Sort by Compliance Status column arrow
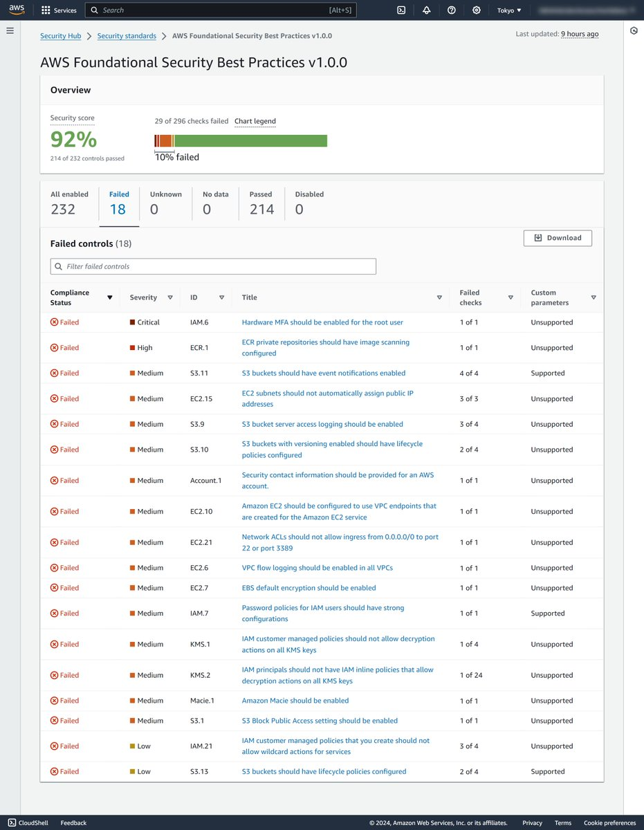 pos(109,297)
